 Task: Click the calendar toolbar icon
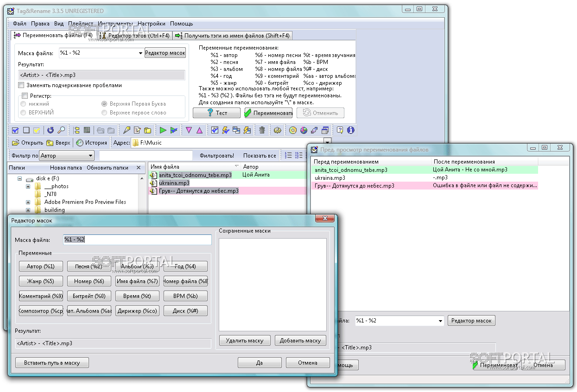pos(325,130)
